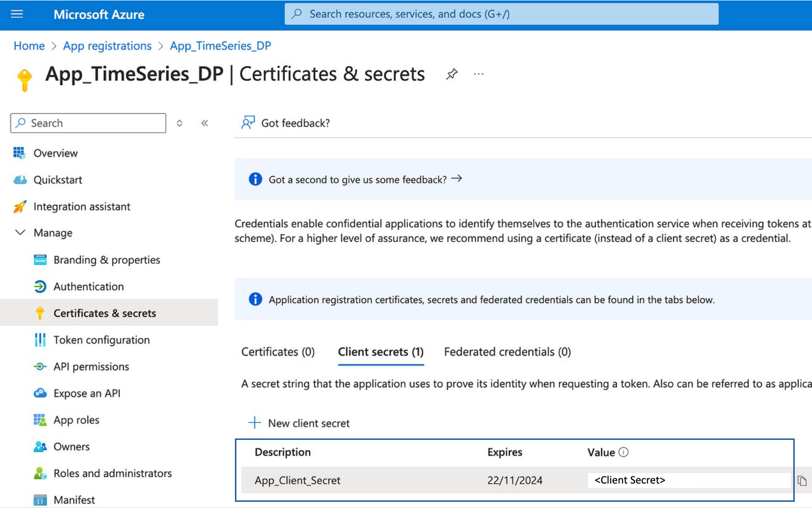Copy the client secret value
The height and width of the screenshot is (510, 812).
click(x=801, y=481)
